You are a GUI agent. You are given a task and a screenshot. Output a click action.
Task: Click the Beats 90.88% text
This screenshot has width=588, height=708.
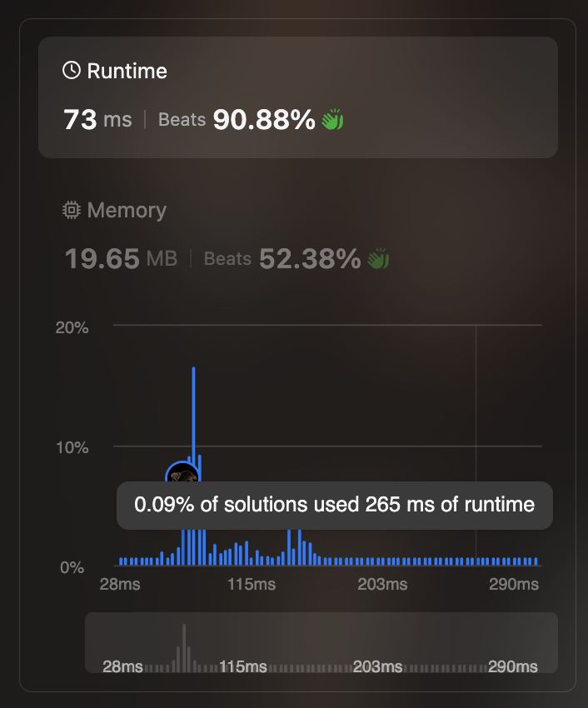tap(237, 120)
